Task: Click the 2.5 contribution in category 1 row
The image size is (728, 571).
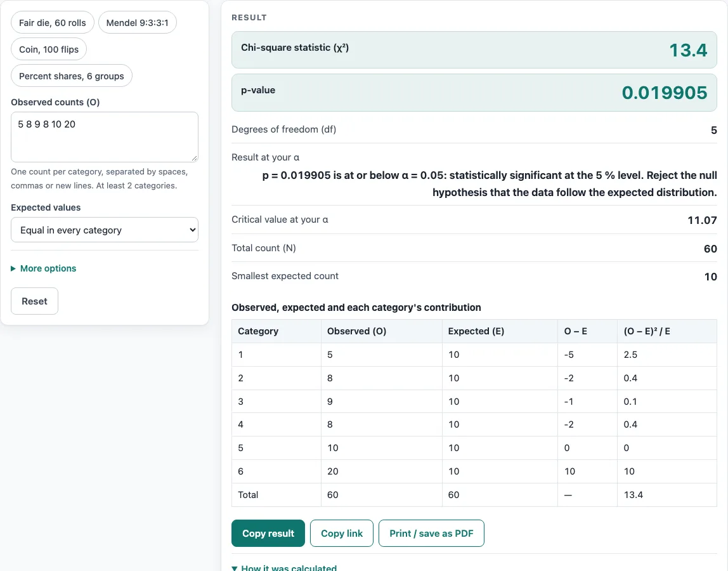Action: [x=630, y=355]
